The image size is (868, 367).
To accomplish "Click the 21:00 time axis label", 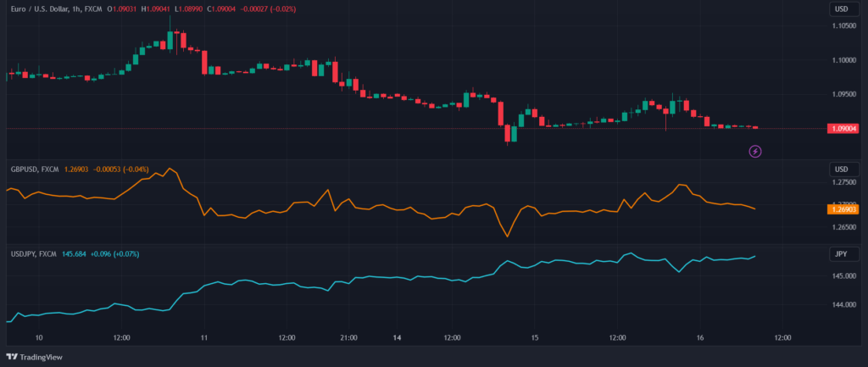I will pyautogui.click(x=348, y=337).
